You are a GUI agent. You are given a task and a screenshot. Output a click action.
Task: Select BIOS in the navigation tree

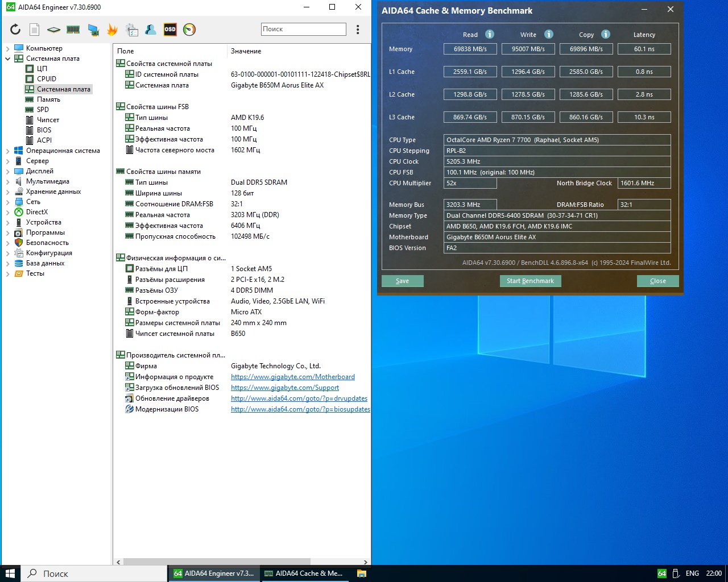[x=44, y=130]
